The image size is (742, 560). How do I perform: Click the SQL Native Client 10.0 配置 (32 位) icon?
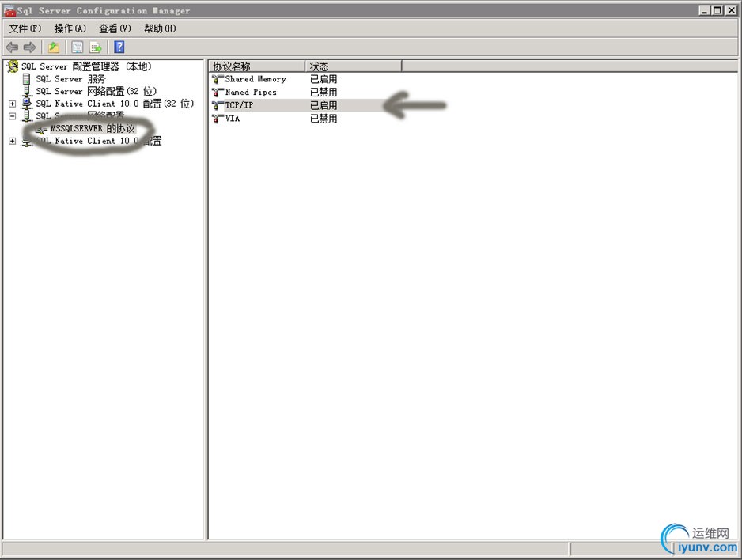coord(27,104)
